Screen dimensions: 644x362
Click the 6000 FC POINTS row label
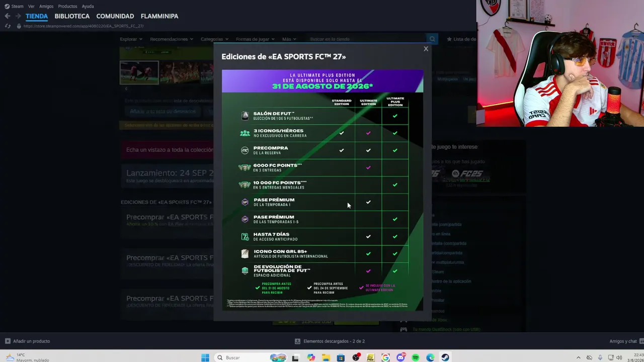pyautogui.click(x=278, y=167)
